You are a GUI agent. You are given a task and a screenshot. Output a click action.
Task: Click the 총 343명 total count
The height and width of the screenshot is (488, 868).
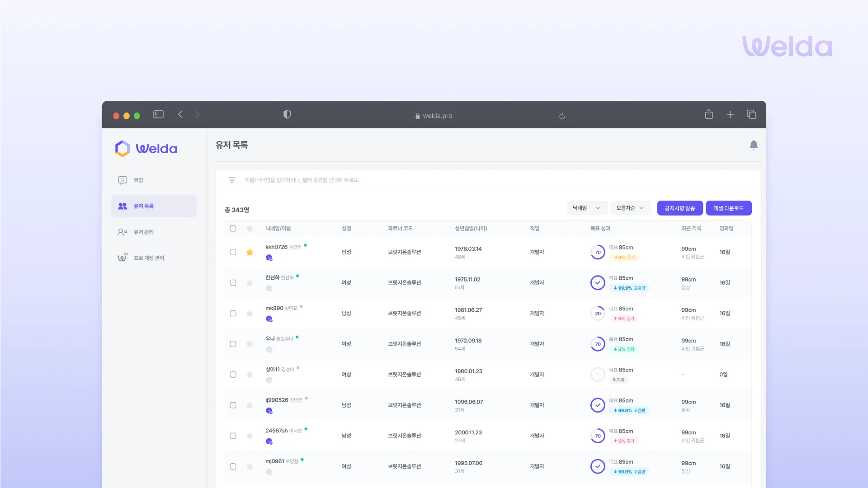click(x=237, y=210)
